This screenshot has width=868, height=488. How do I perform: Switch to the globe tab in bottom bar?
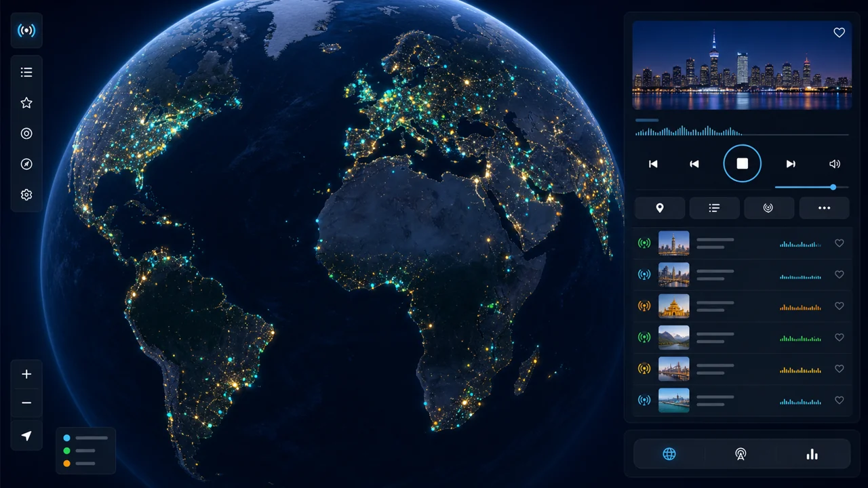click(x=669, y=454)
